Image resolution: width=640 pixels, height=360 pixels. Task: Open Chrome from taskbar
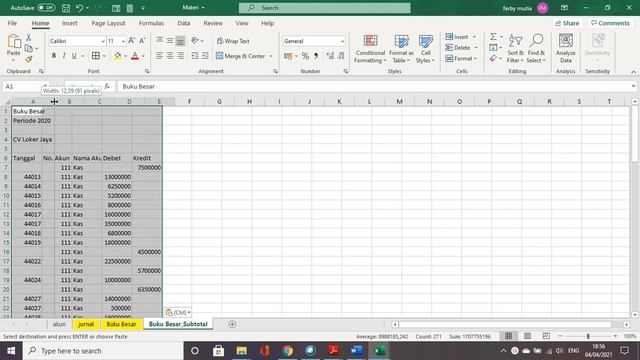(x=287, y=351)
